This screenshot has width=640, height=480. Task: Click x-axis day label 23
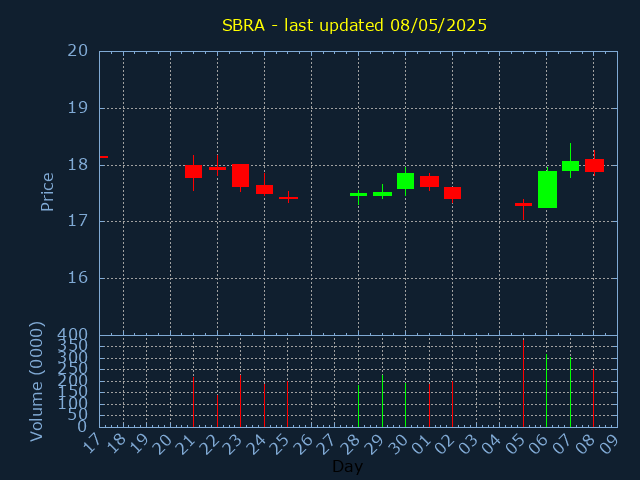233,444
